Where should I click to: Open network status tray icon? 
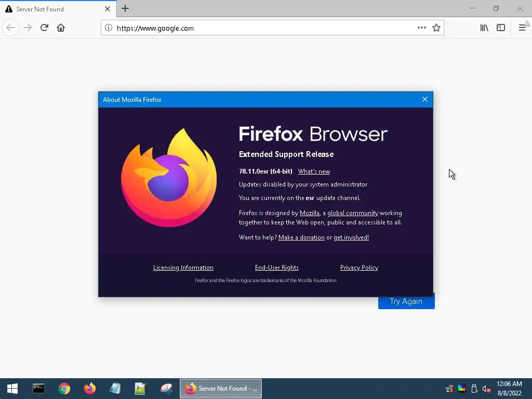pos(449,389)
